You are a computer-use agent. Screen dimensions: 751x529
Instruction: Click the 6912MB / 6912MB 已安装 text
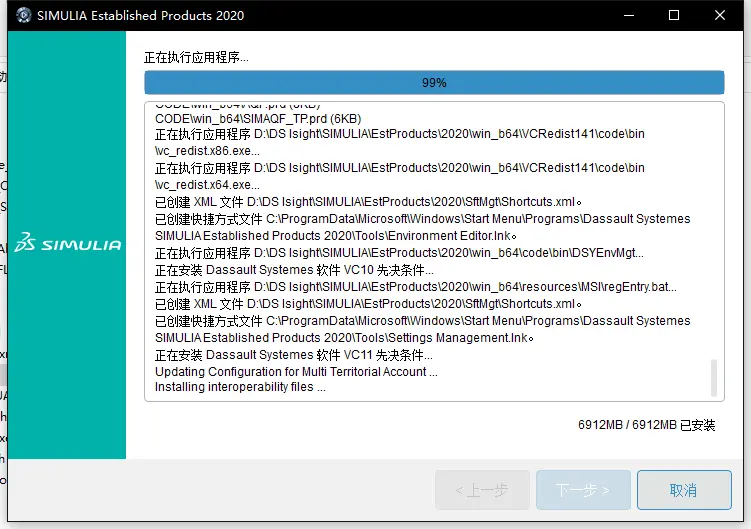647,425
